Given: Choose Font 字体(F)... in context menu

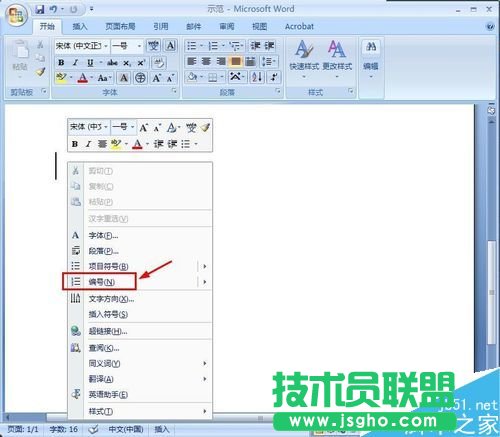Looking at the screenshot, I should (x=140, y=236).
